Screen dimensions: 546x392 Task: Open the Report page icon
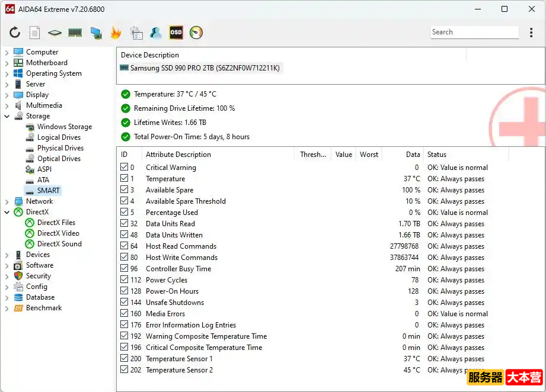click(x=34, y=33)
